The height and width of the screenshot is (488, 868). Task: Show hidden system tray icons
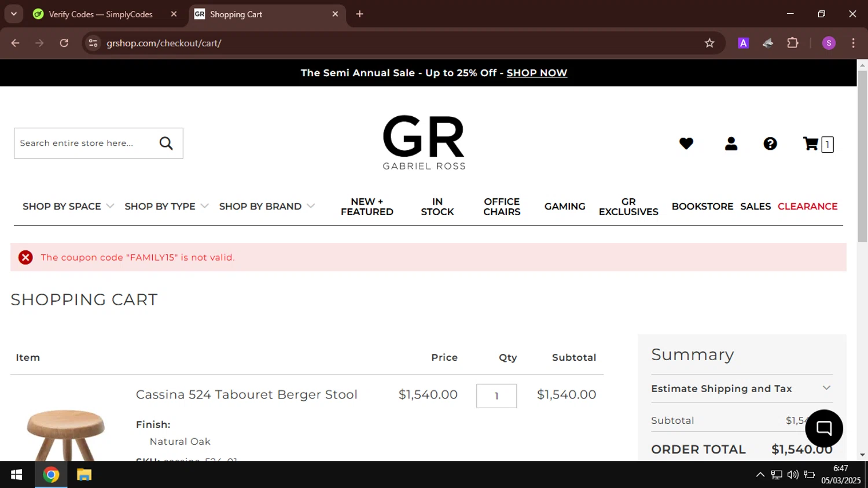[760, 475]
